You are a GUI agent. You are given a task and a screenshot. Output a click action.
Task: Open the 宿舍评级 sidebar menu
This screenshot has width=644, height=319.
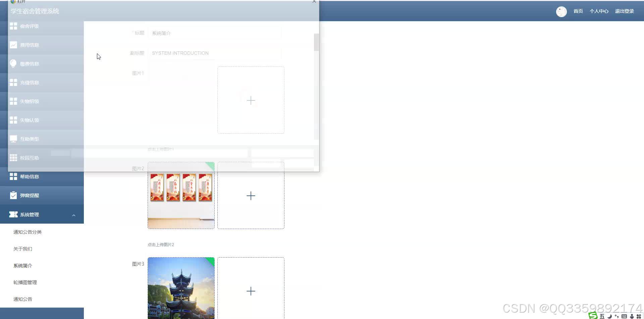(x=42, y=26)
